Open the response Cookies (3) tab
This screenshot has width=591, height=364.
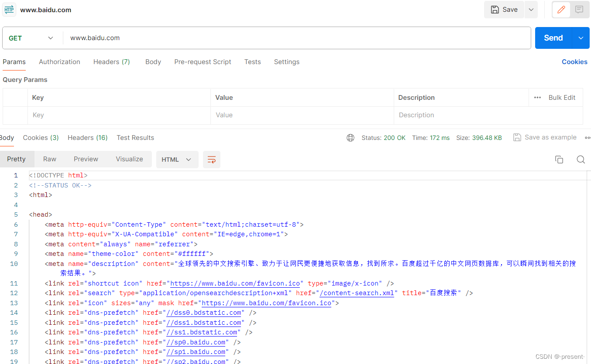coord(41,138)
